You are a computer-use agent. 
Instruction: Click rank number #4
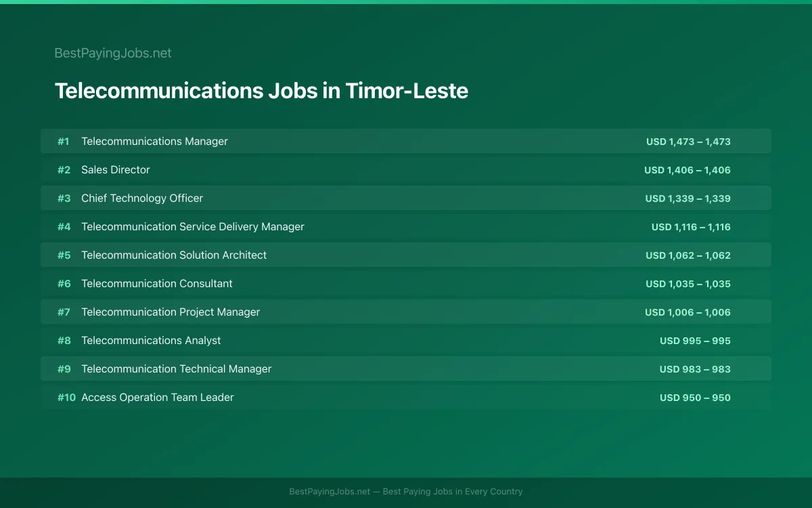click(x=64, y=227)
